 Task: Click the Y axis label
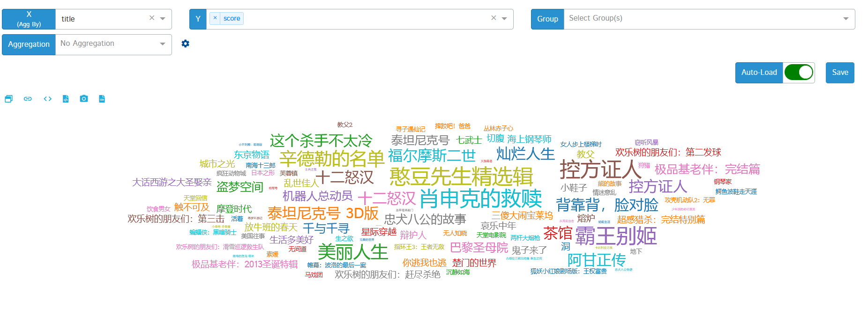point(198,19)
